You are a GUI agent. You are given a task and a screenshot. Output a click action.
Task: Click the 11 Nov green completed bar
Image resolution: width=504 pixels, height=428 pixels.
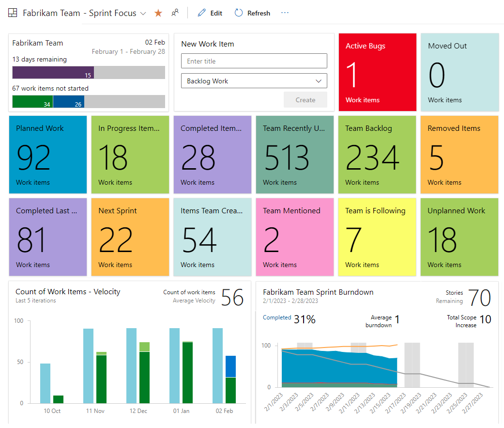(101, 379)
